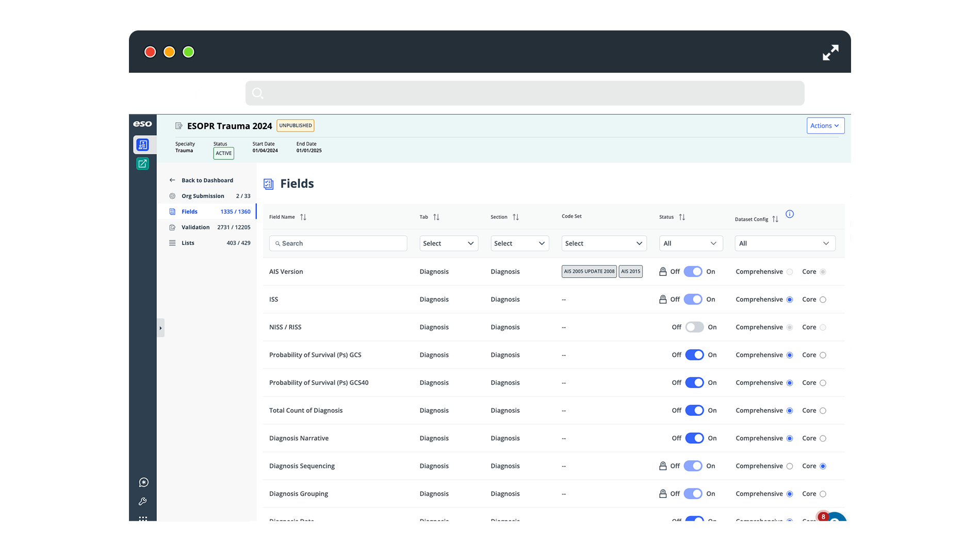Toggle status for Probability of Survival (Ps) GCS
Viewport: 980px width, 551px height.
(694, 355)
